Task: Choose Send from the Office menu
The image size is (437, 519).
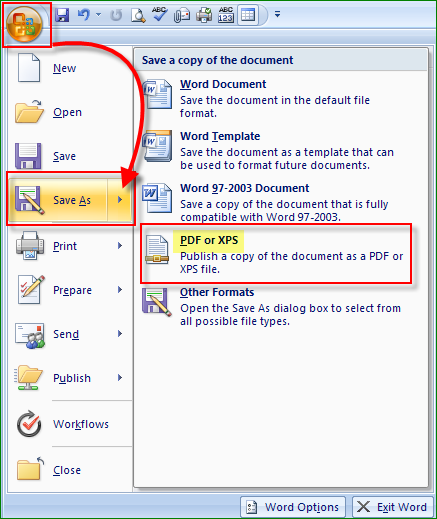Action: (x=66, y=334)
